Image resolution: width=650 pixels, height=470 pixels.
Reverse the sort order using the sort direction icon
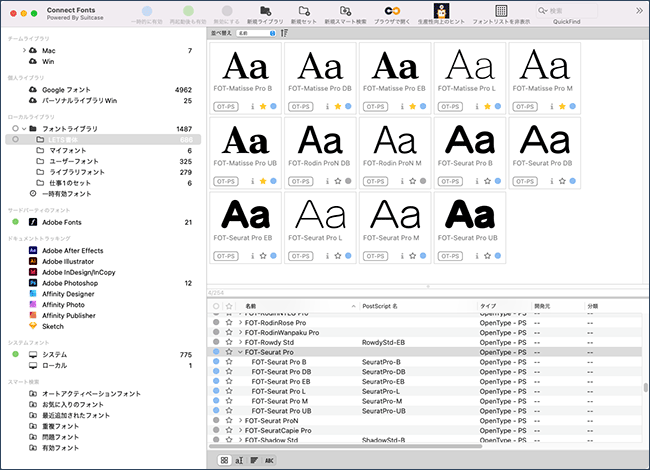(284, 33)
